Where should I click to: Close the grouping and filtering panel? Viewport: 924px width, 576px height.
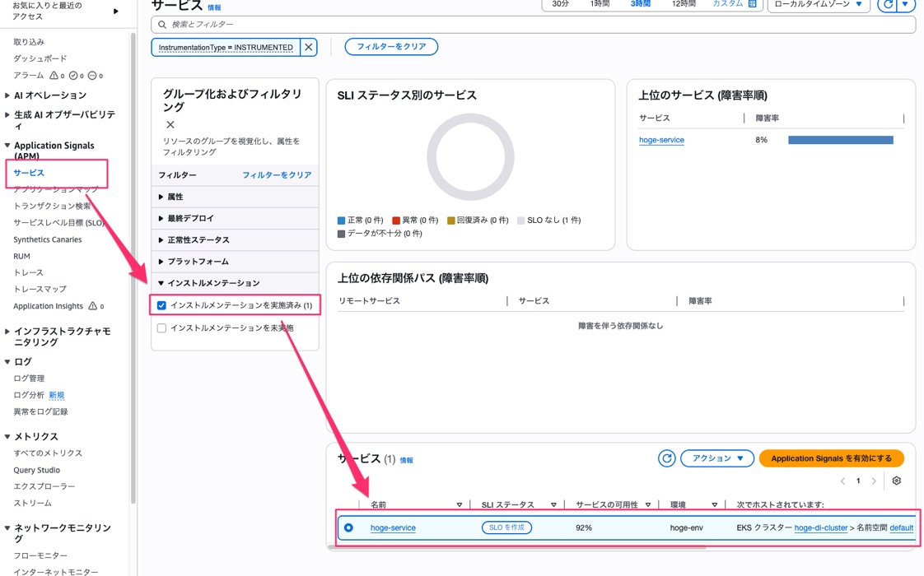point(170,125)
